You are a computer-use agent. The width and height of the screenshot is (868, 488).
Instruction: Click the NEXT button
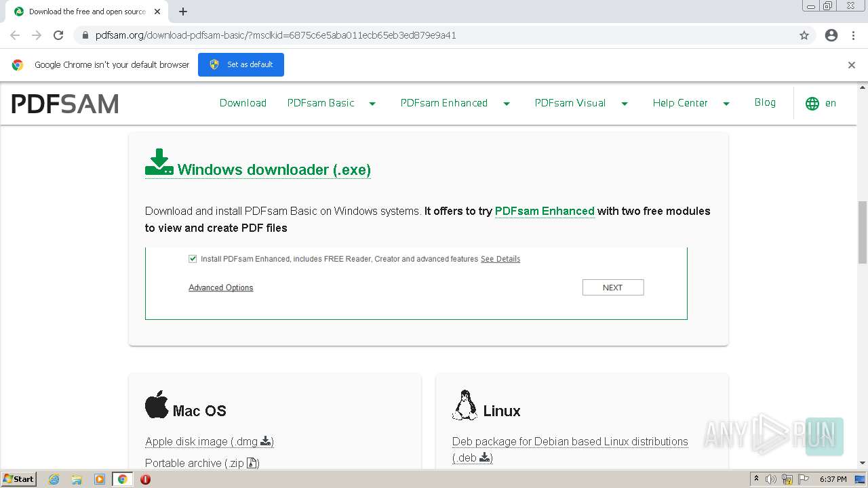click(613, 287)
